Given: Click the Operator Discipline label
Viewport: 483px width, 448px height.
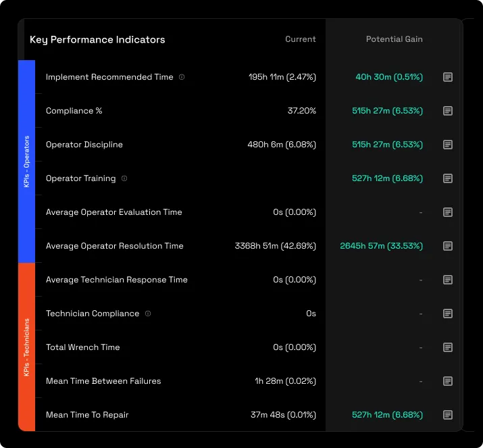Looking at the screenshot, I should [x=84, y=145].
